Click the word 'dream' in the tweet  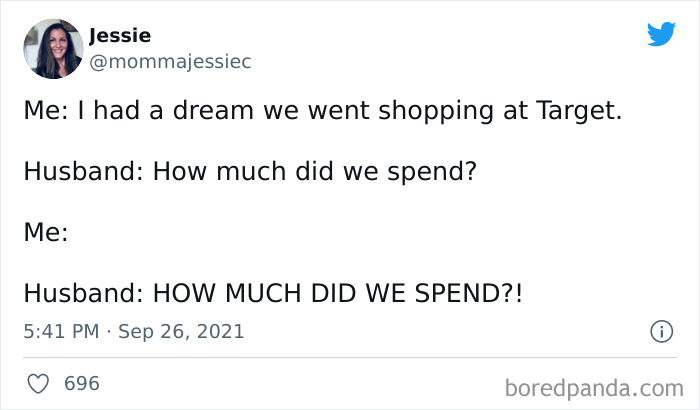pyautogui.click(x=211, y=112)
